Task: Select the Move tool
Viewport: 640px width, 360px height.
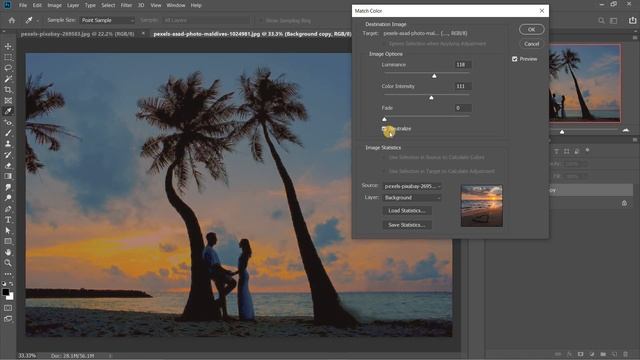Action: pyautogui.click(x=8, y=46)
